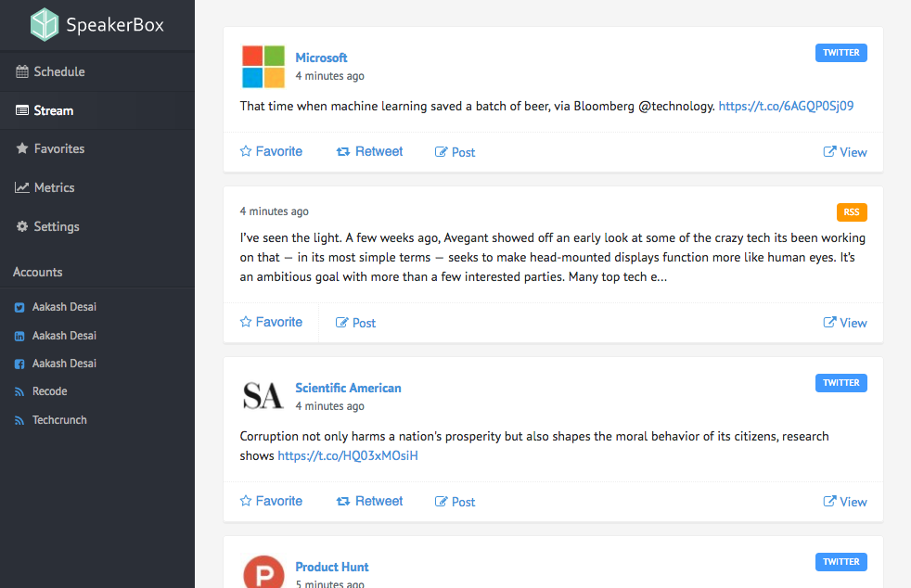Favorite the Microsoft tweet
The height and width of the screenshot is (588, 911).
[271, 151]
